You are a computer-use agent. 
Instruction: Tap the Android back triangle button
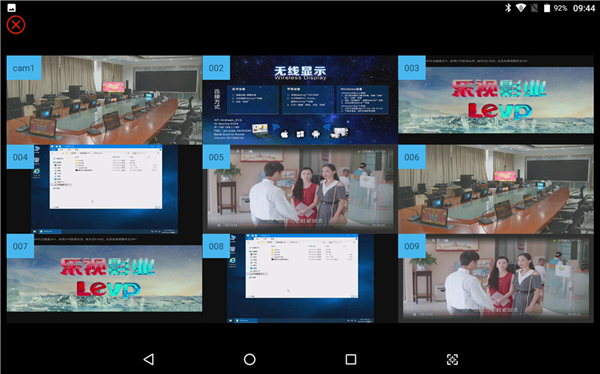(148, 359)
